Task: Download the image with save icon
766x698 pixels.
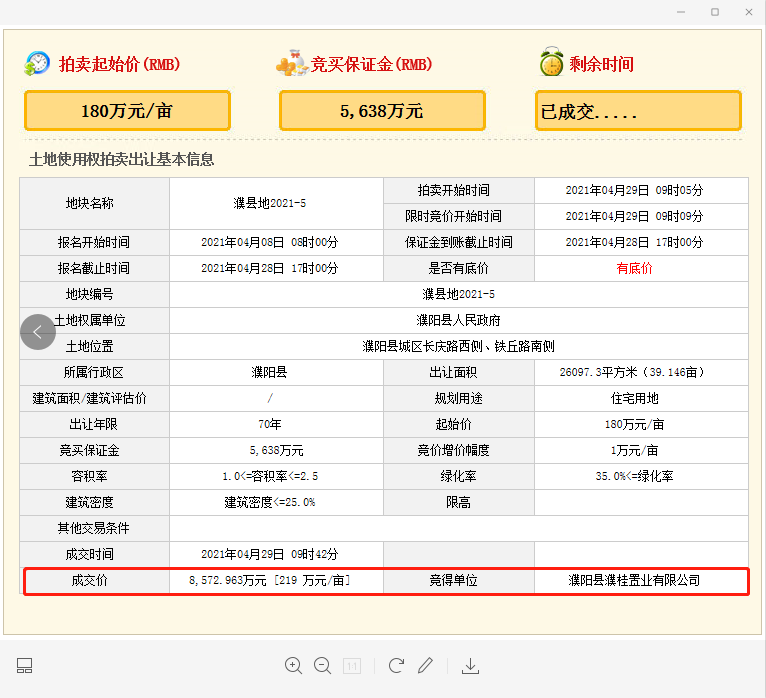Action: pos(471,666)
